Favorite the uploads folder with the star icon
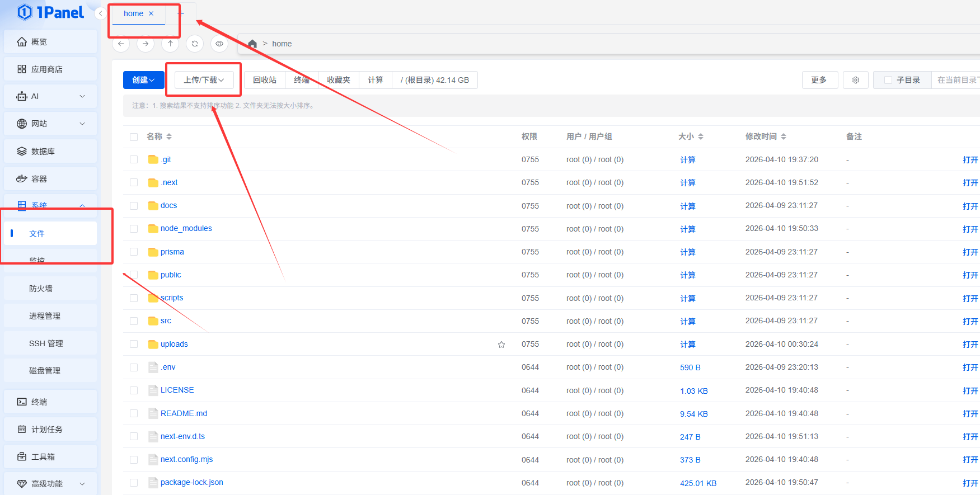This screenshot has height=495, width=980. pos(501,345)
